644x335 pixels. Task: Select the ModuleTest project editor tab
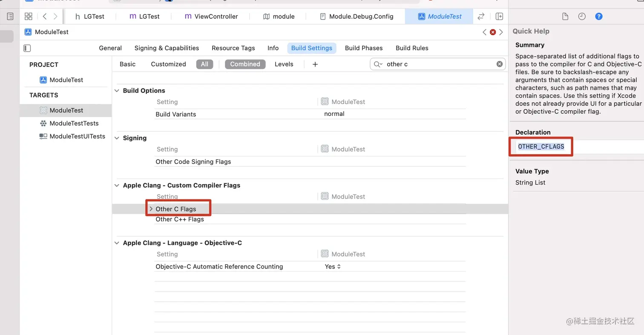tap(440, 17)
